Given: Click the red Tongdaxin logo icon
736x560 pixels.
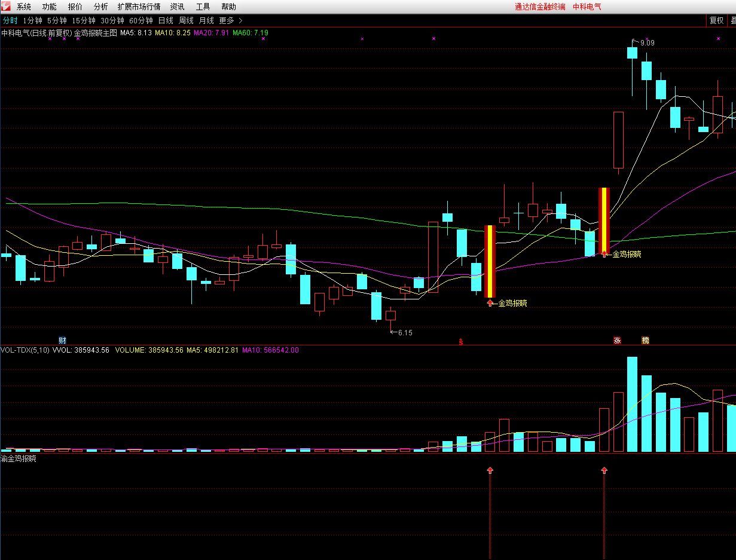Looking at the screenshot, I should pyautogui.click(x=6, y=7).
